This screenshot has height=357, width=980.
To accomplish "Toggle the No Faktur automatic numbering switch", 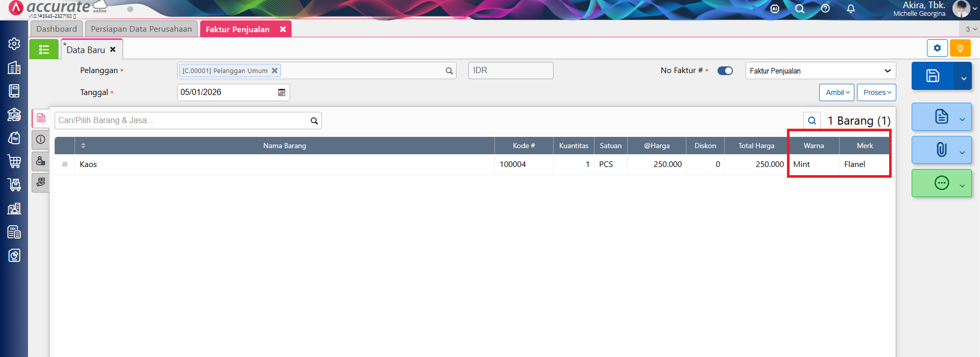I will pyautogui.click(x=725, y=71).
